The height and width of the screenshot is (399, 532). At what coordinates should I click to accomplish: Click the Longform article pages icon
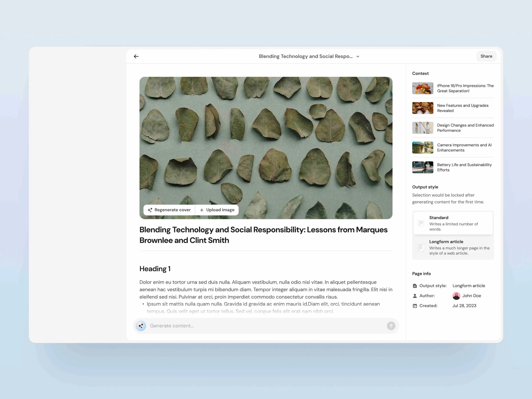pyautogui.click(x=420, y=247)
